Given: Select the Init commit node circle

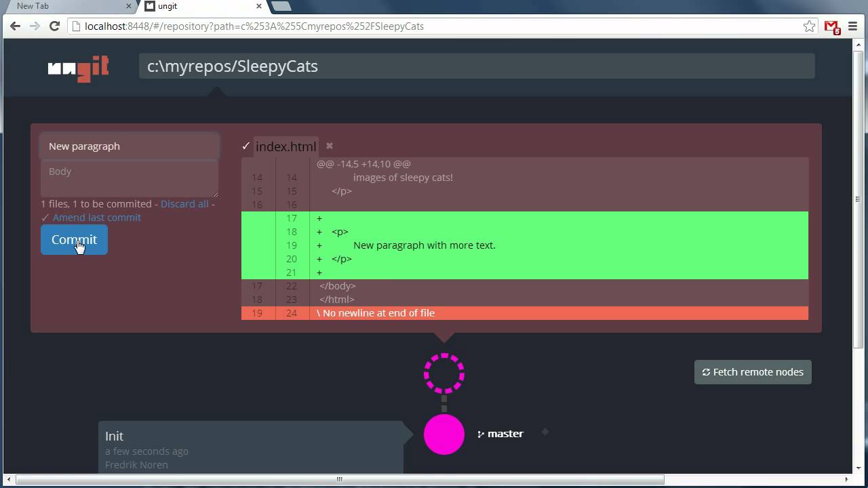Looking at the screenshot, I should [x=444, y=434].
